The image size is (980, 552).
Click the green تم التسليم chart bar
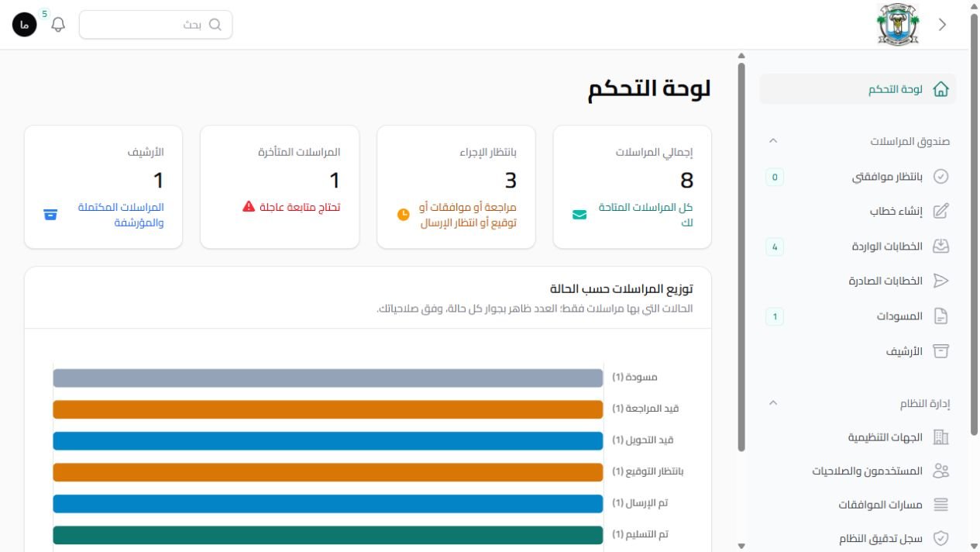[328, 535]
